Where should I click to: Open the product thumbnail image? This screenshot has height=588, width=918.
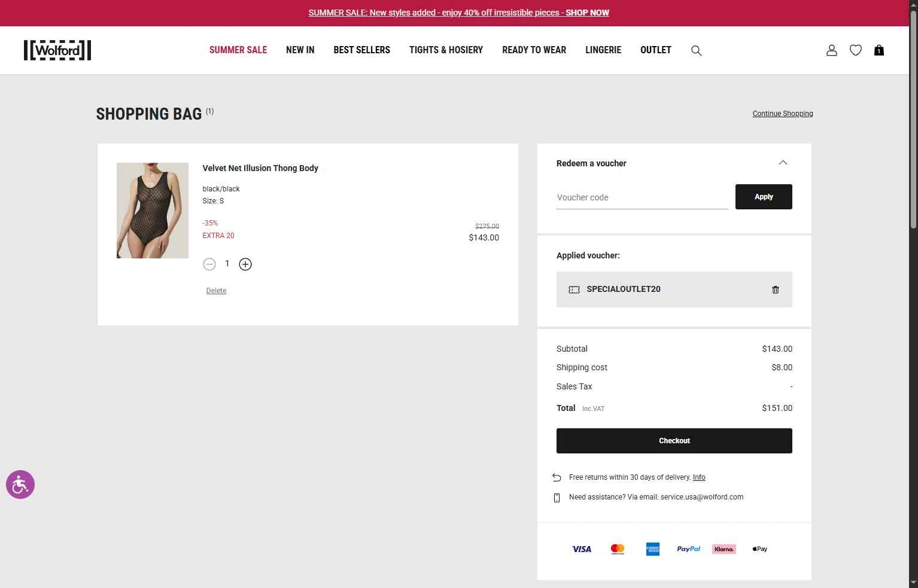pyautogui.click(x=153, y=211)
